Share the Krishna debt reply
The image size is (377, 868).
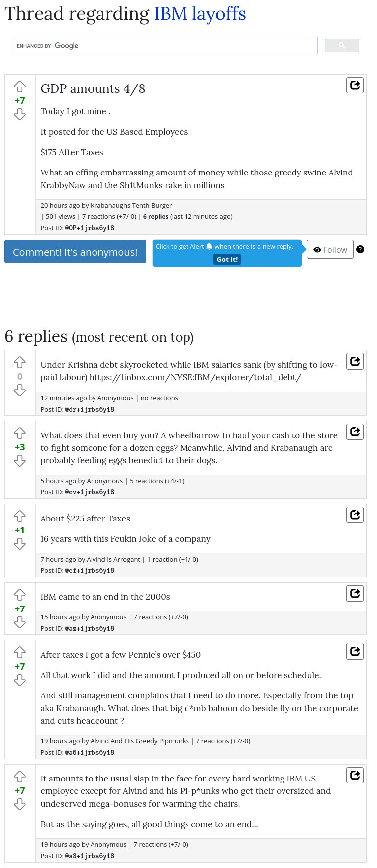(355, 361)
